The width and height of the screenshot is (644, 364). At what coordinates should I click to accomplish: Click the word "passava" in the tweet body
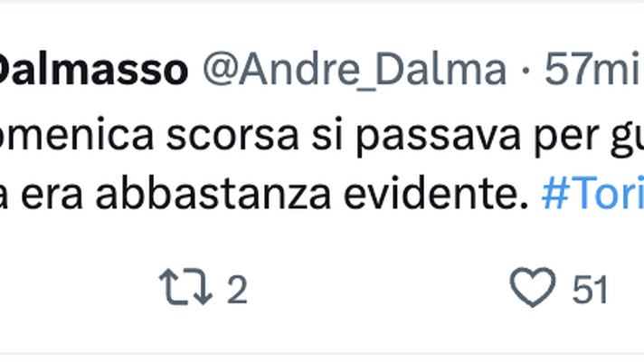(x=439, y=137)
